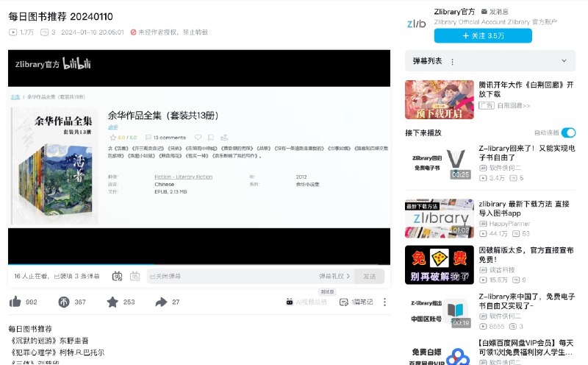Visit uploader 软件侠阿二 under Z-library回来了
The height and width of the screenshot is (365, 588).
coord(505,168)
